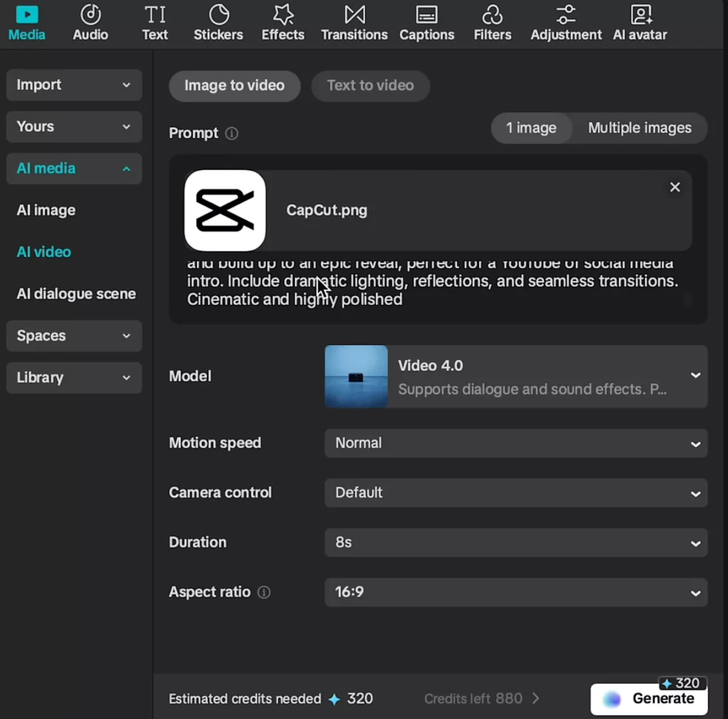This screenshot has height=719, width=728.
Task: Open the Filters panel icon
Action: pos(493,14)
